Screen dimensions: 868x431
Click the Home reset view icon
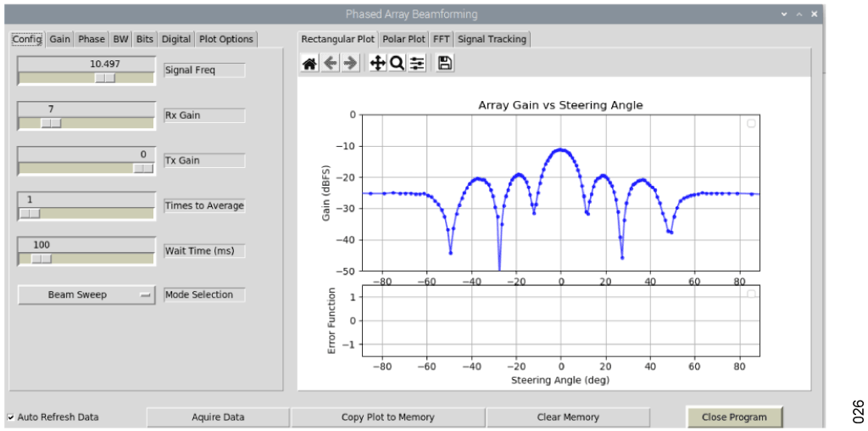pyautogui.click(x=310, y=64)
